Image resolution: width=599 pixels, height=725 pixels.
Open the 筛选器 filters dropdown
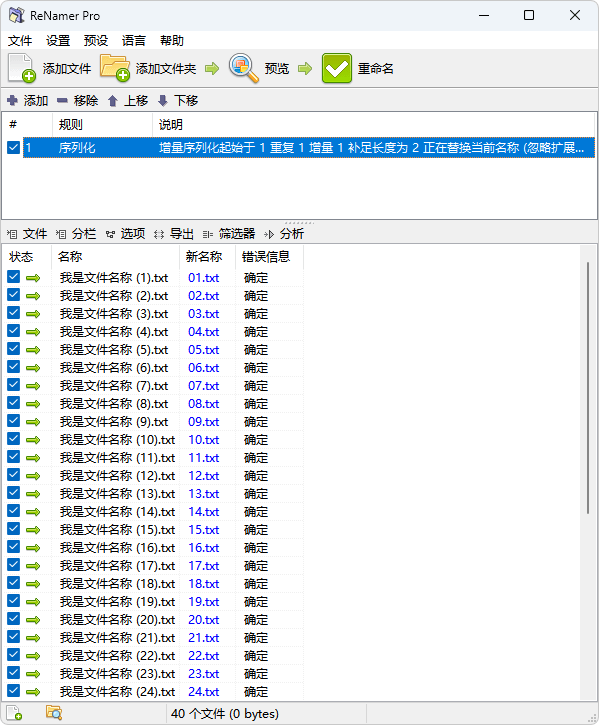[229, 234]
